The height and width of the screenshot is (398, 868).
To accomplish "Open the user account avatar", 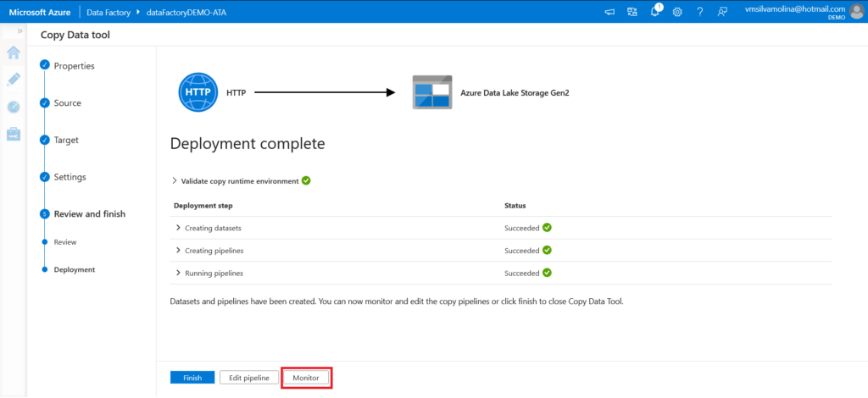I will [x=856, y=12].
